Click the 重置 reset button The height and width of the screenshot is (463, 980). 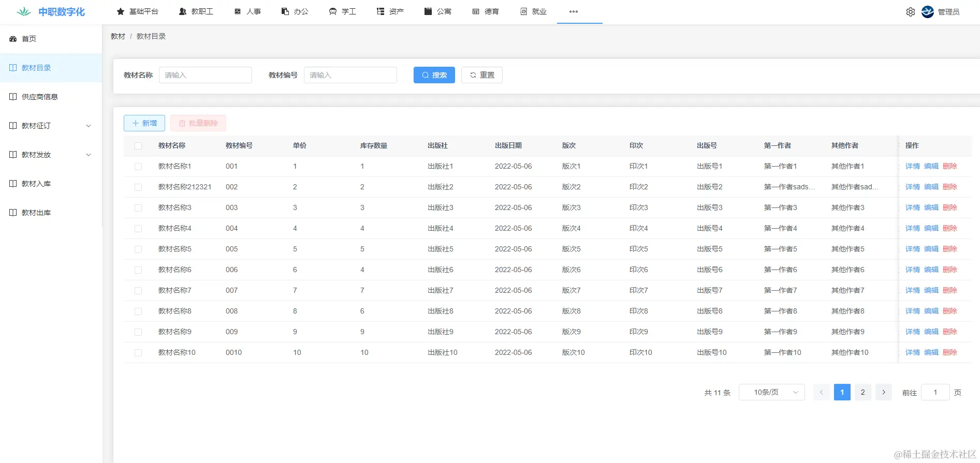(482, 75)
